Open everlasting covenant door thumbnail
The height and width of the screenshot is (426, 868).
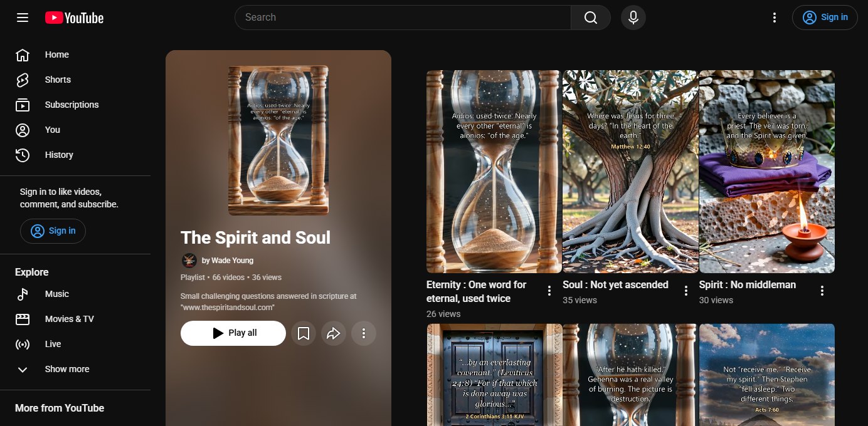point(494,375)
